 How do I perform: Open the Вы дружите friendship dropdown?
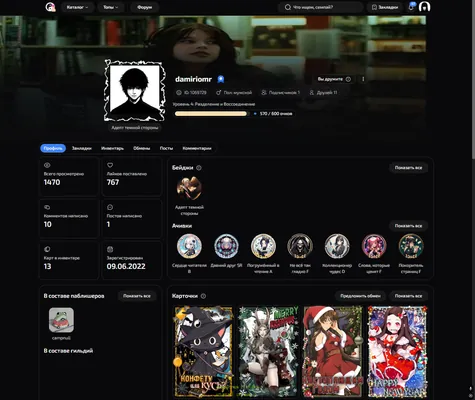tap(334, 79)
